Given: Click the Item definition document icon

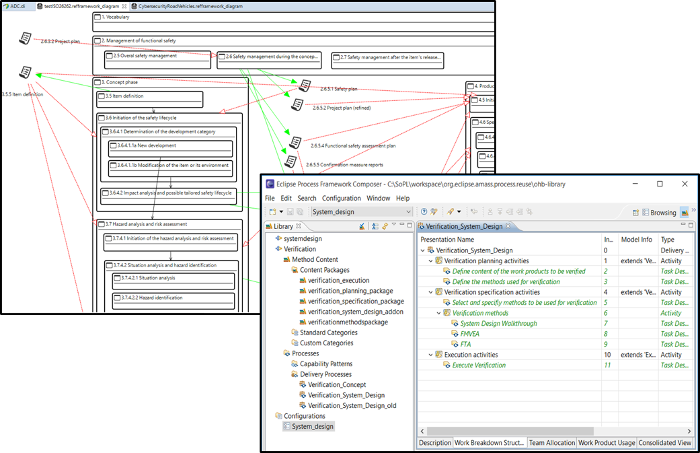Looking at the screenshot, I should (24, 72).
